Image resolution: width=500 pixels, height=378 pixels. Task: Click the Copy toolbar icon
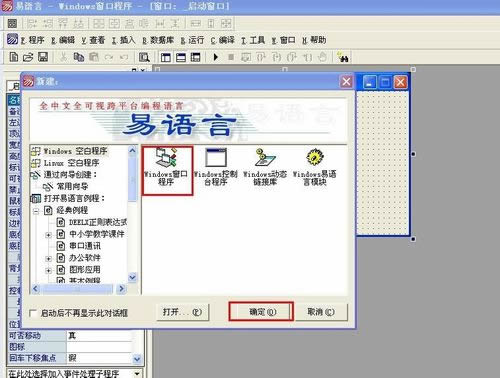tap(79, 57)
